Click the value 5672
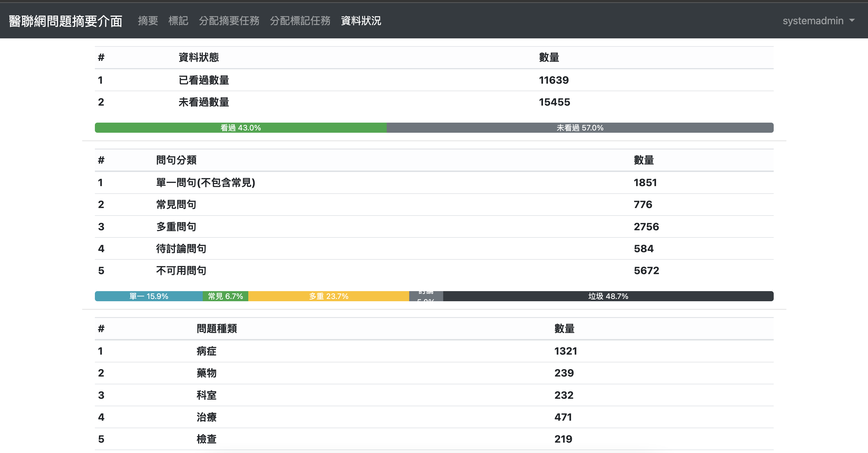 click(x=646, y=271)
